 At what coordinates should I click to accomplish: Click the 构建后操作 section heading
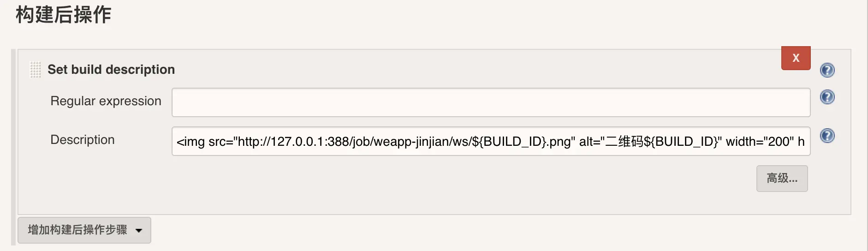(64, 15)
